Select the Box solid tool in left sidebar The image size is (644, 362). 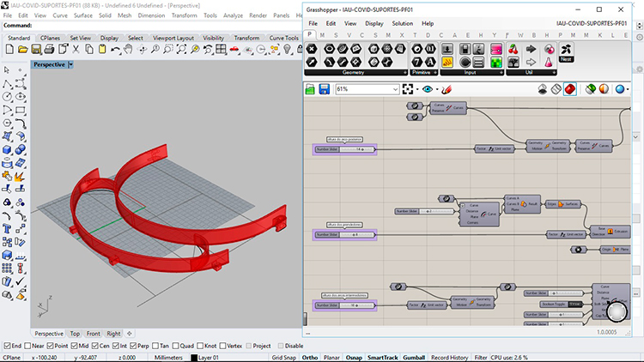click(8, 149)
